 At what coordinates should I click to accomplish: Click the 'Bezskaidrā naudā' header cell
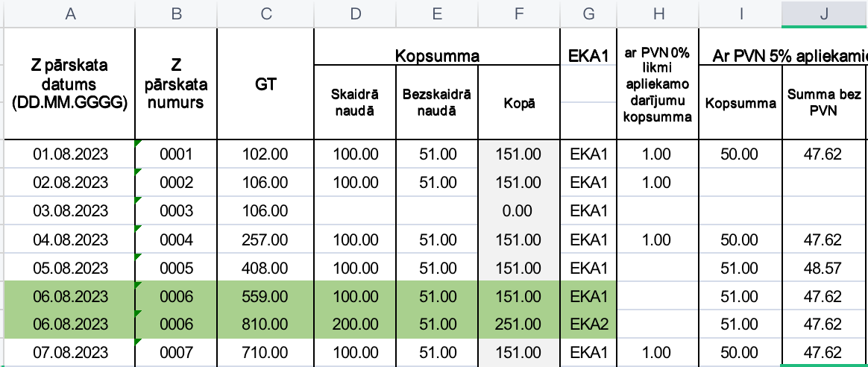click(437, 102)
